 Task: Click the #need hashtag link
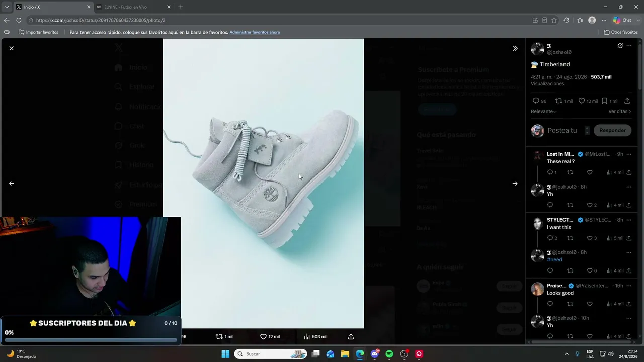tap(554, 260)
